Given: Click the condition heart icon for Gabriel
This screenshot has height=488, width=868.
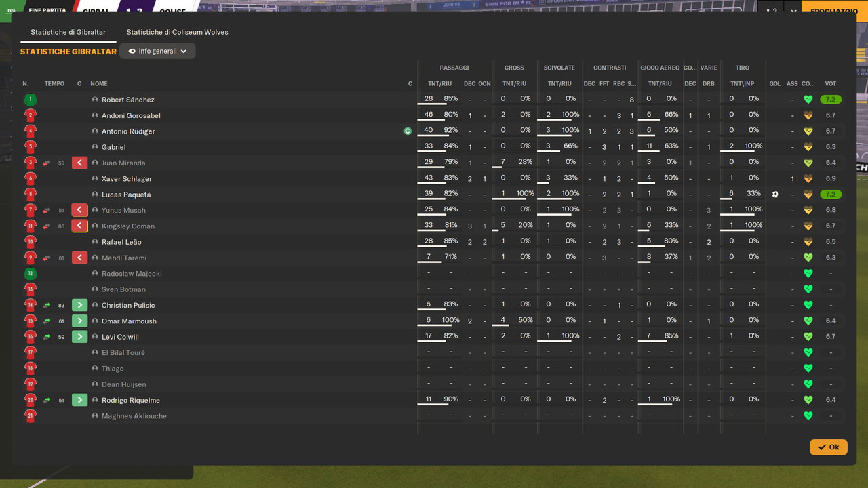Looking at the screenshot, I should (x=808, y=147).
